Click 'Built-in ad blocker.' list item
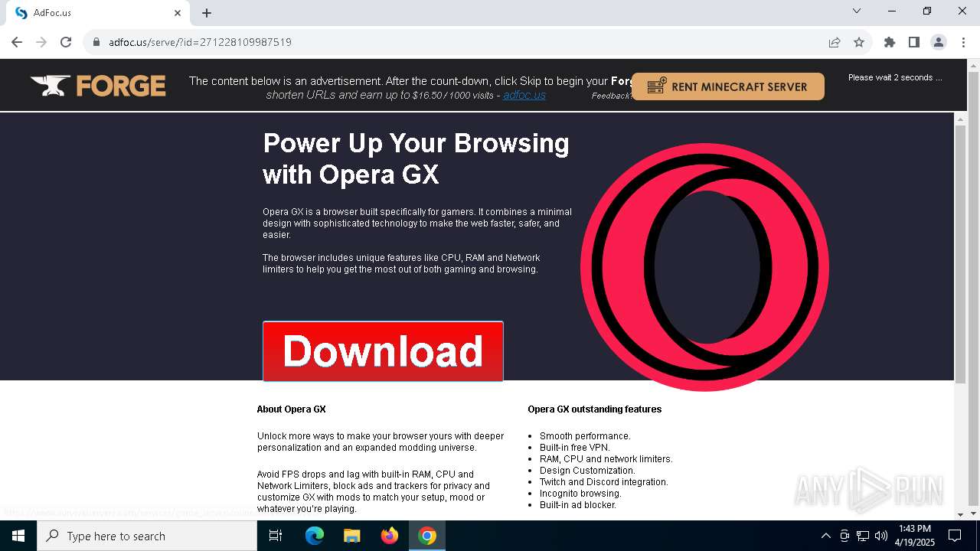The width and height of the screenshot is (980, 551). point(578,505)
